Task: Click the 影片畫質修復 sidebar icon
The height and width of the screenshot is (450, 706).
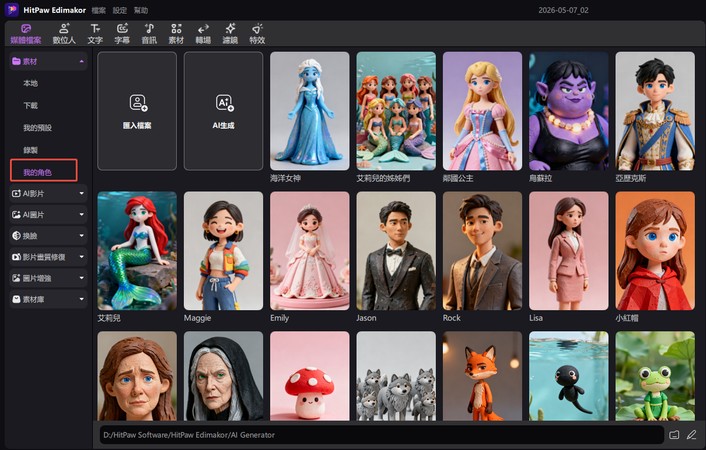Action: [16, 257]
